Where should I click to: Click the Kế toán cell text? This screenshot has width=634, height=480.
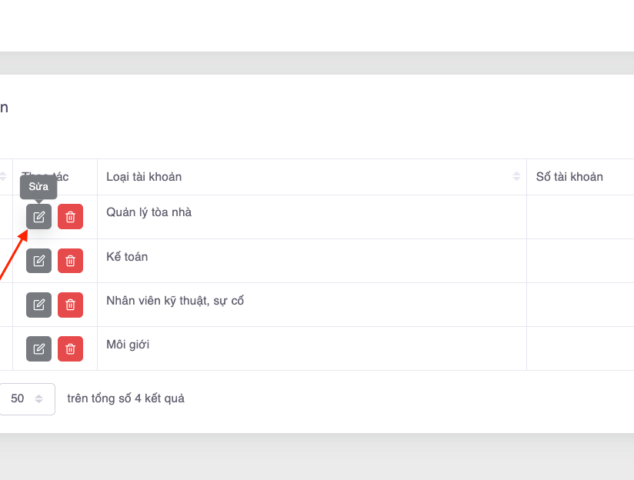pyautogui.click(x=127, y=257)
